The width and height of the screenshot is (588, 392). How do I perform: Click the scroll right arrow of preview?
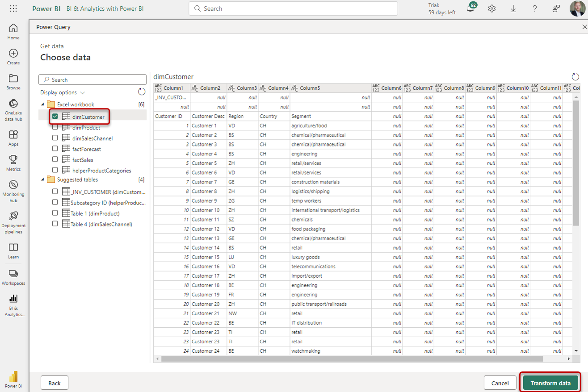click(568, 359)
